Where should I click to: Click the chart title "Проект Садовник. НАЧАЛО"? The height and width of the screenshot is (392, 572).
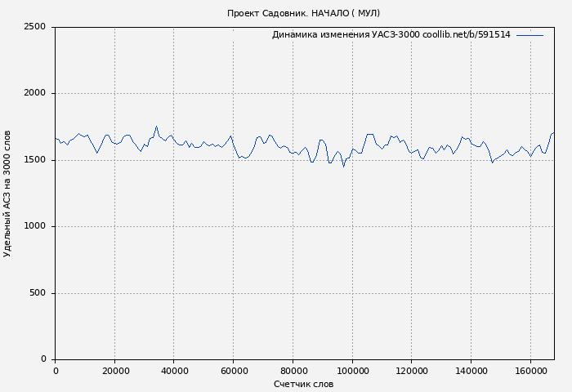pos(303,13)
